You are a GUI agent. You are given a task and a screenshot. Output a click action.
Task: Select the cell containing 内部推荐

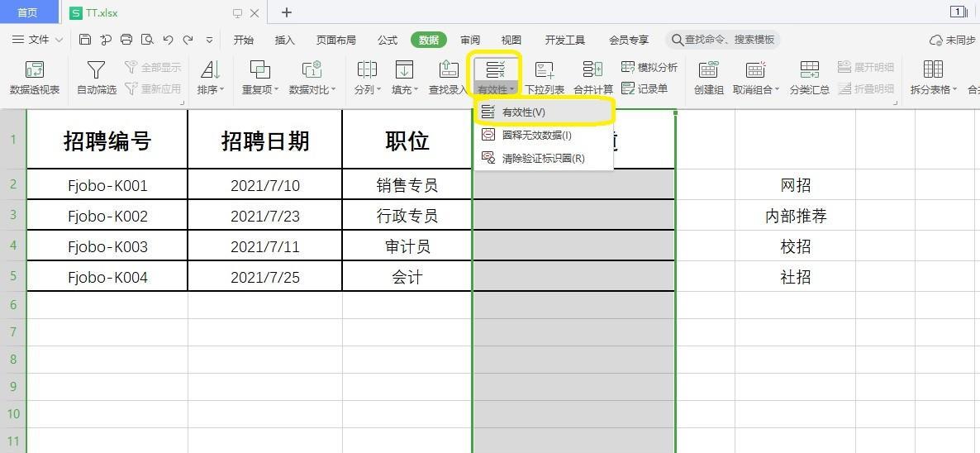[796, 216]
